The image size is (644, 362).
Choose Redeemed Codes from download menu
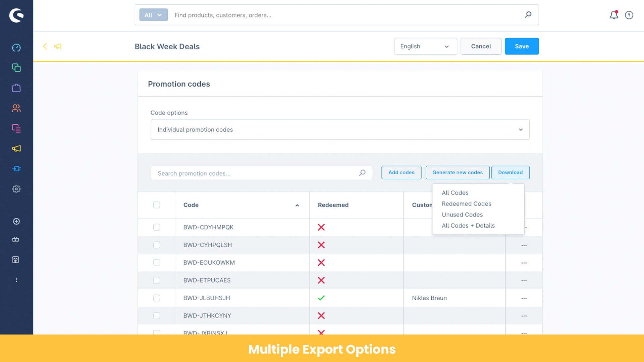tap(466, 204)
